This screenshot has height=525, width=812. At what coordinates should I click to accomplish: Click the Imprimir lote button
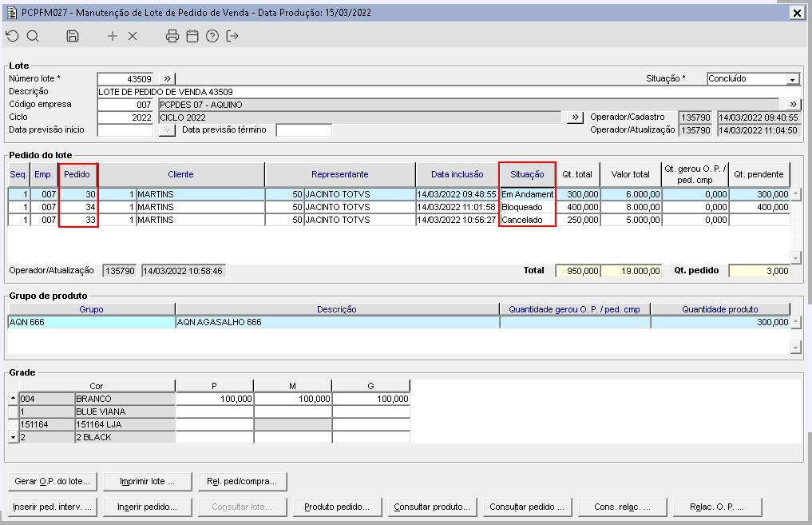coord(147,482)
